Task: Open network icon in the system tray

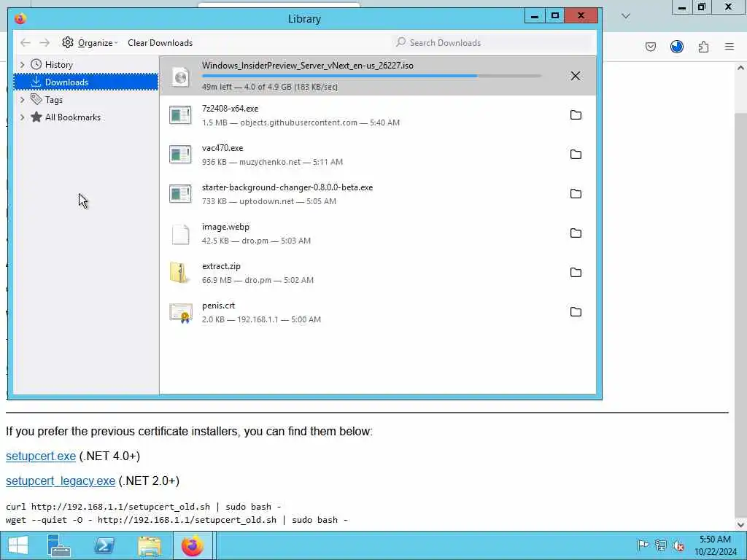Action: tap(661, 545)
